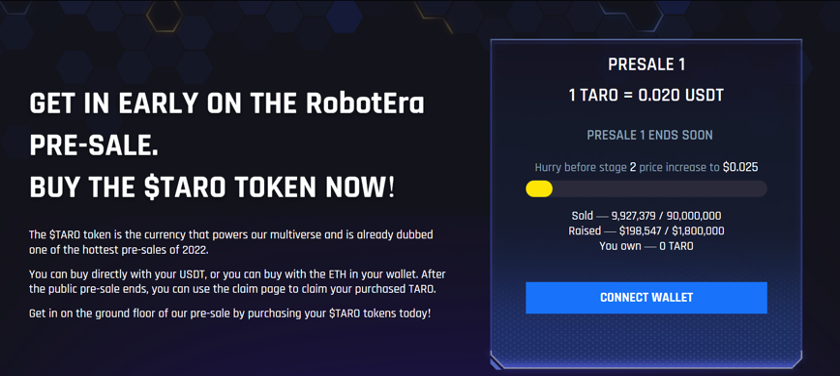Viewport: 840px width, 376px height.
Task: Click the BUY THE $TARO TOKEN NOW! headline
Action: click(x=212, y=187)
